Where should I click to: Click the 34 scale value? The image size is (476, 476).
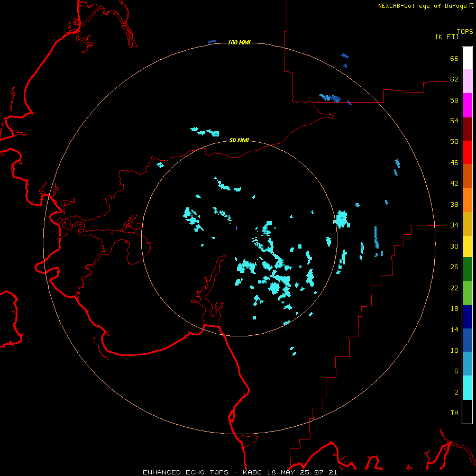(x=454, y=225)
